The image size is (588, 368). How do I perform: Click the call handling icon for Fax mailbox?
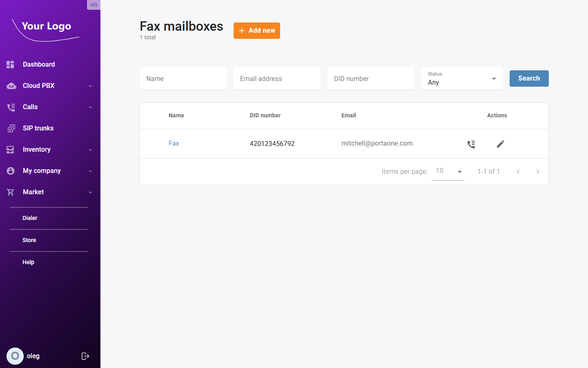coord(471,144)
